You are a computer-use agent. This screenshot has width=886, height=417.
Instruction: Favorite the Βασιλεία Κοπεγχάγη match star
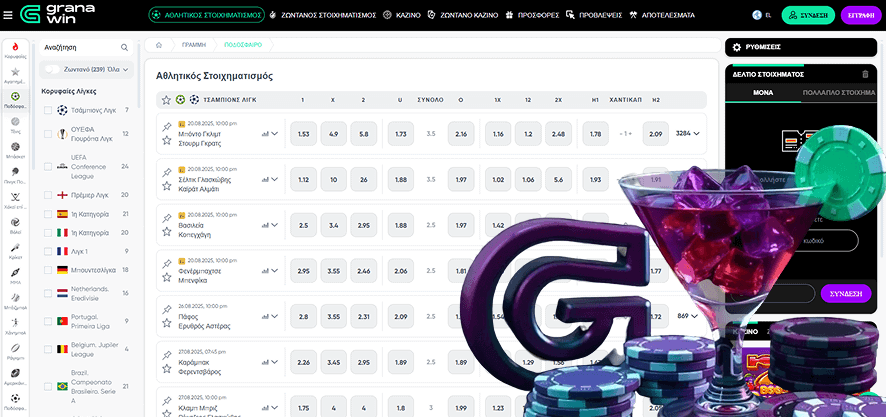167,232
